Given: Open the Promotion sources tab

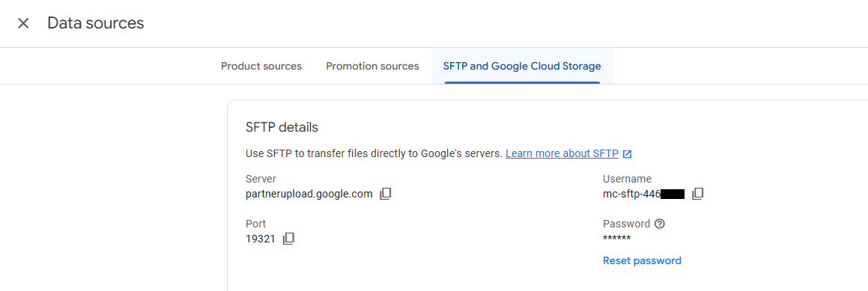Looking at the screenshot, I should tap(372, 67).
